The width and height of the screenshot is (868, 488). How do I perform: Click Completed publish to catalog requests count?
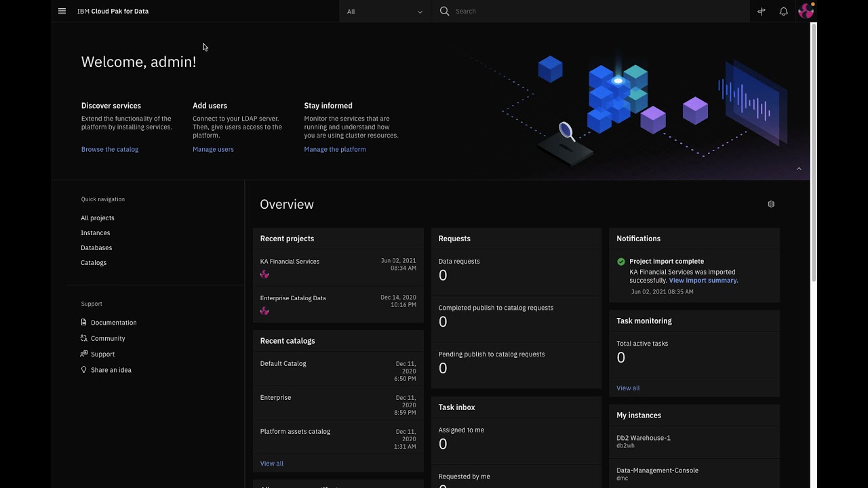[443, 322]
